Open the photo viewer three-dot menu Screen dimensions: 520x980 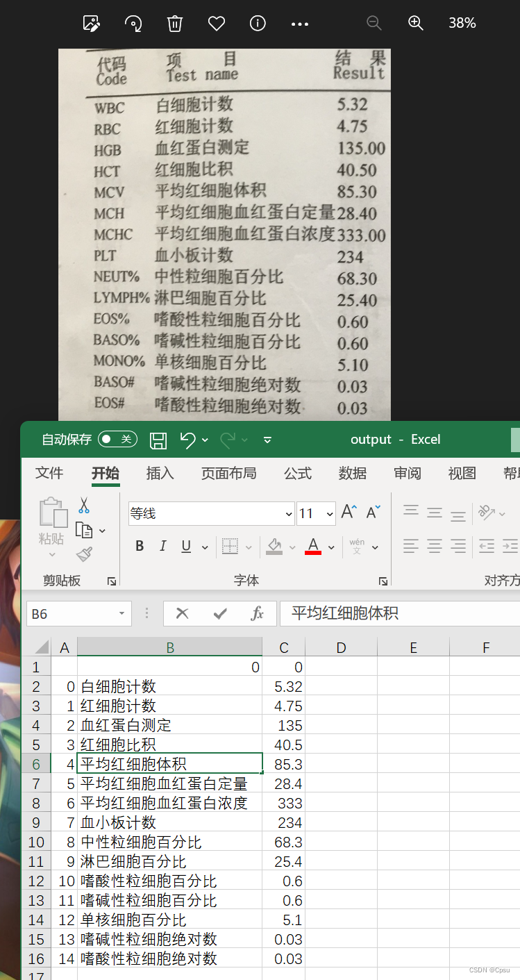click(x=300, y=24)
